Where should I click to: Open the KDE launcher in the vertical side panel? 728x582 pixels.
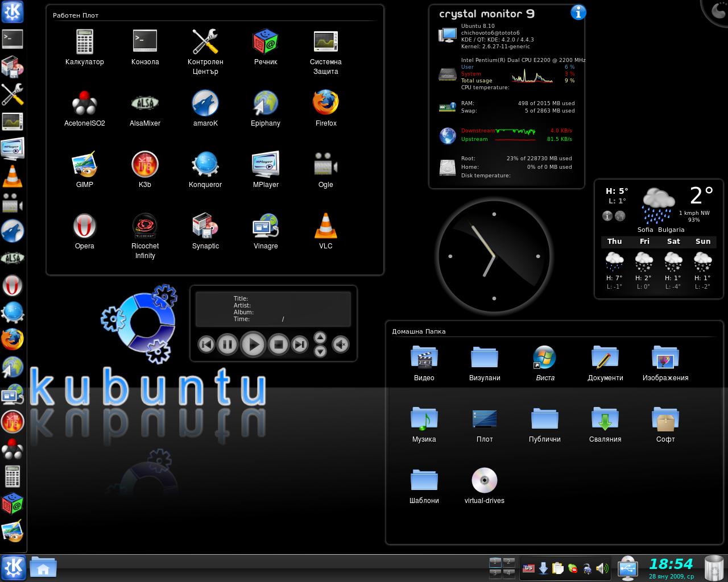[12, 11]
